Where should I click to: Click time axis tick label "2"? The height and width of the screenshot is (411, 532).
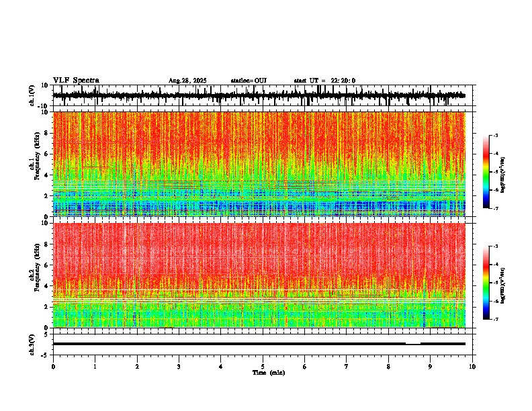click(137, 367)
